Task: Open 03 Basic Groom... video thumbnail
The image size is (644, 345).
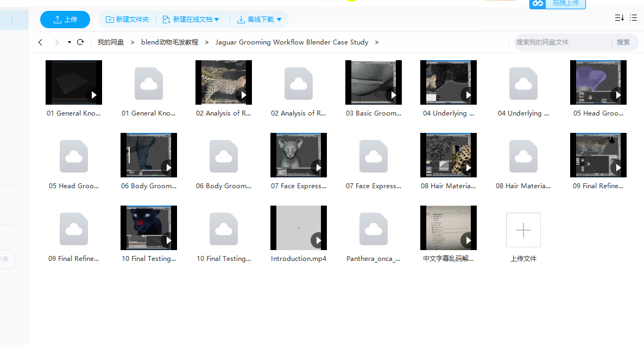Action: pyautogui.click(x=374, y=82)
